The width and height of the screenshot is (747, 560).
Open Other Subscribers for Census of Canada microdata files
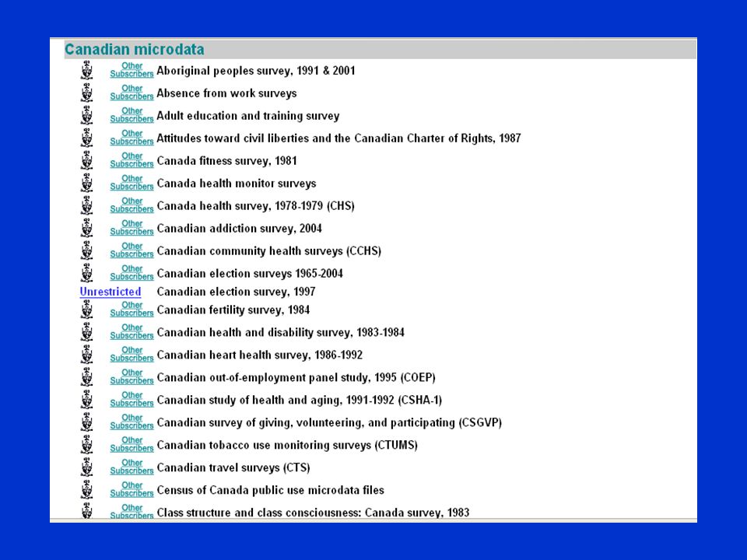132,488
